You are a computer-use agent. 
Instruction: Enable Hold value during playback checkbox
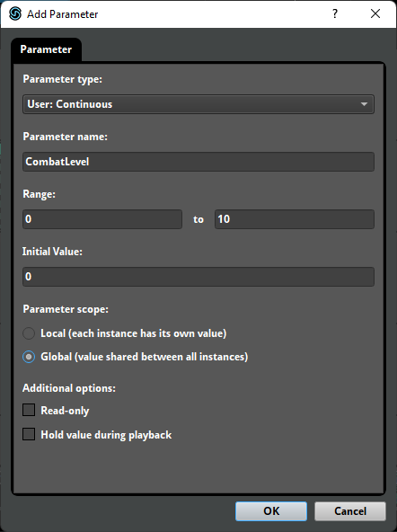[29, 434]
